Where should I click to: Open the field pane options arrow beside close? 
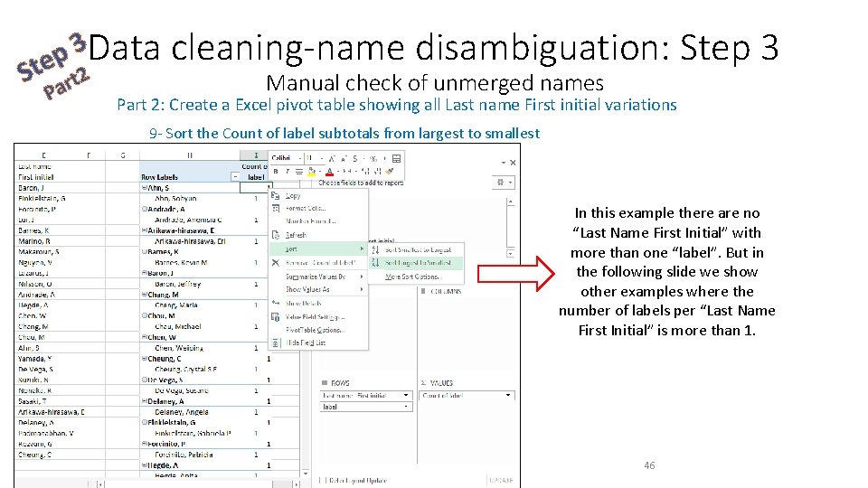click(504, 163)
